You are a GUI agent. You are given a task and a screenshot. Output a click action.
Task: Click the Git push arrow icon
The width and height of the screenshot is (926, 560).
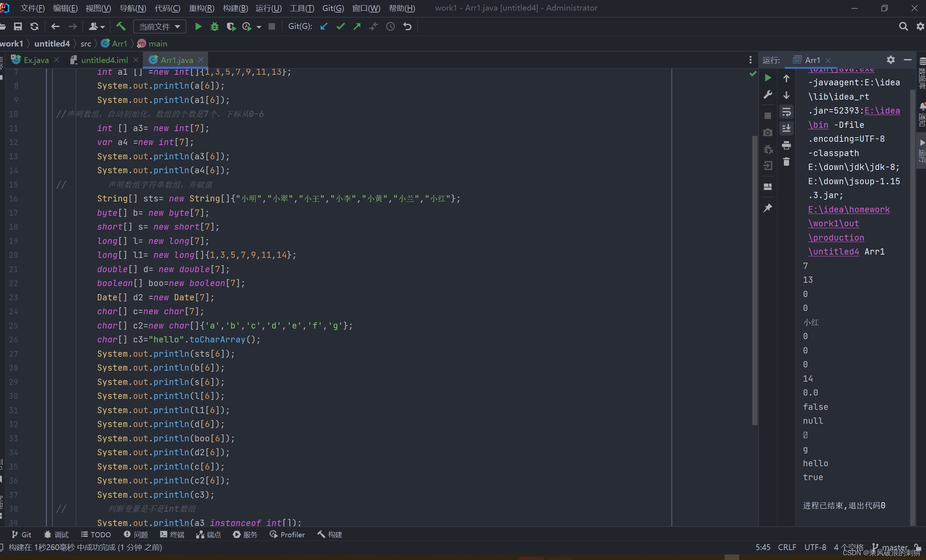pos(357,26)
